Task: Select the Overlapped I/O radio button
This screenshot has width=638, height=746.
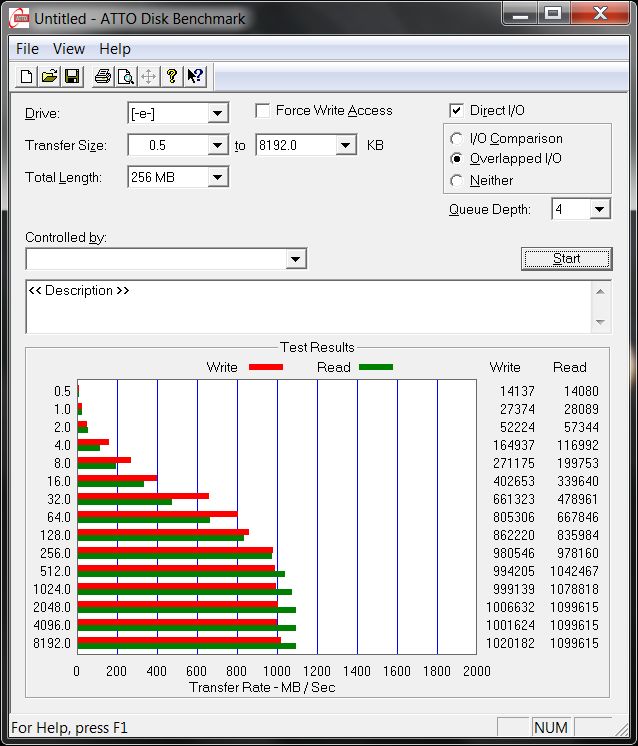Action: [x=456, y=158]
